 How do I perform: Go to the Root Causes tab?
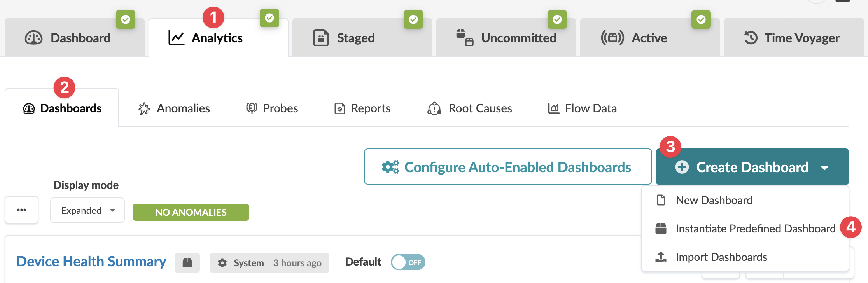click(x=470, y=108)
